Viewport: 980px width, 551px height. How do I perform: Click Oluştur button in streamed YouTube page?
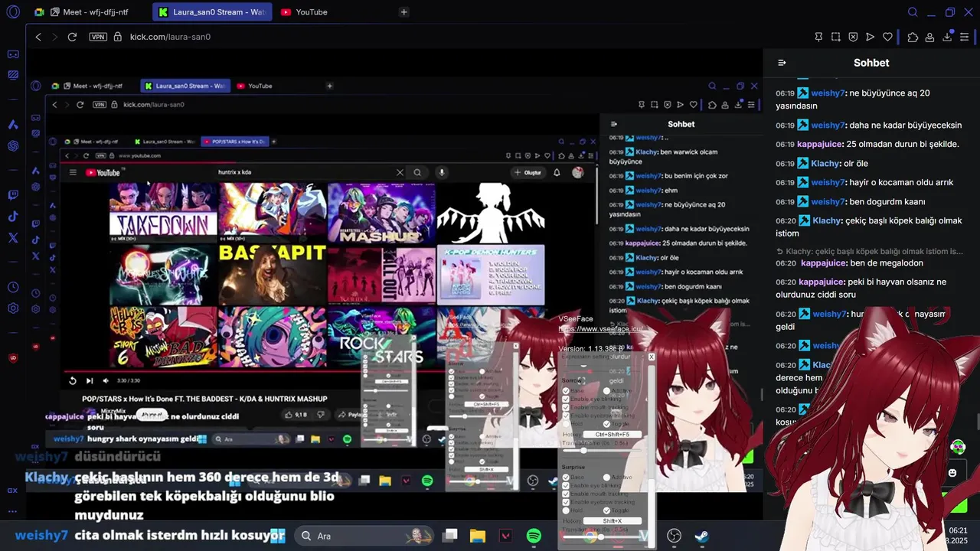(x=528, y=172)
